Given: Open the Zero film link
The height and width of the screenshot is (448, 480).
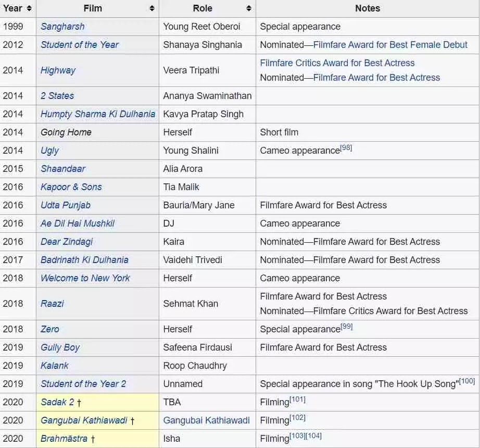Looking at the screenshot, I should [x=50, y=329].
